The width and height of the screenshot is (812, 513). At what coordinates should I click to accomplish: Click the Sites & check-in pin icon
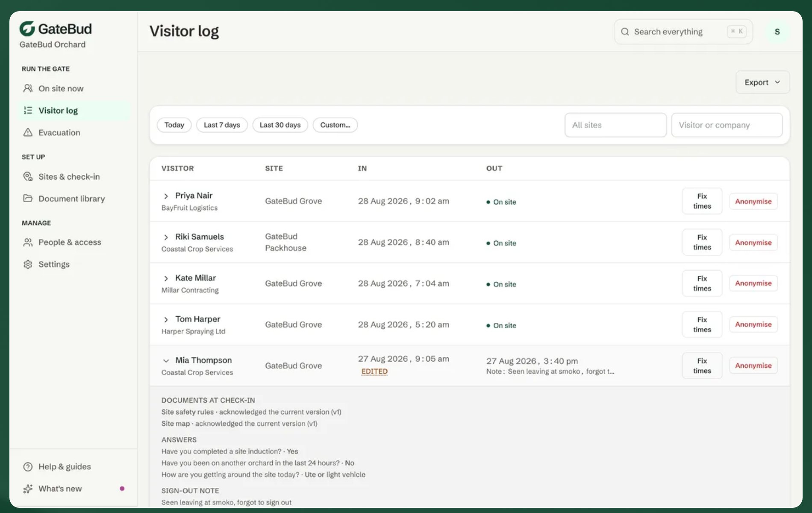point(28,177)
